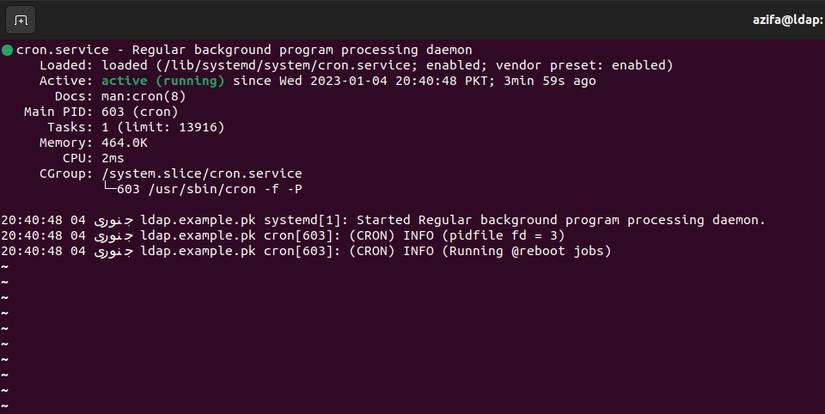Click the azifa@ldap window title
The image size is (825, 414).
coord(788,19)
